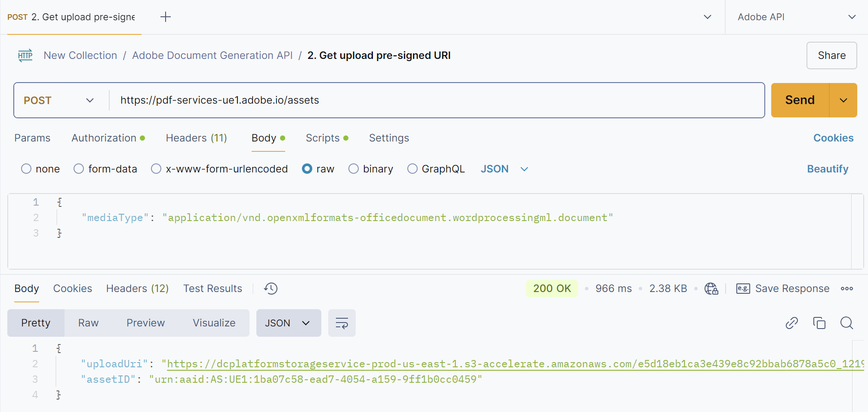868x412 pixels.
Task: Copy the response body to clipboard
Action: pos(819,323)
